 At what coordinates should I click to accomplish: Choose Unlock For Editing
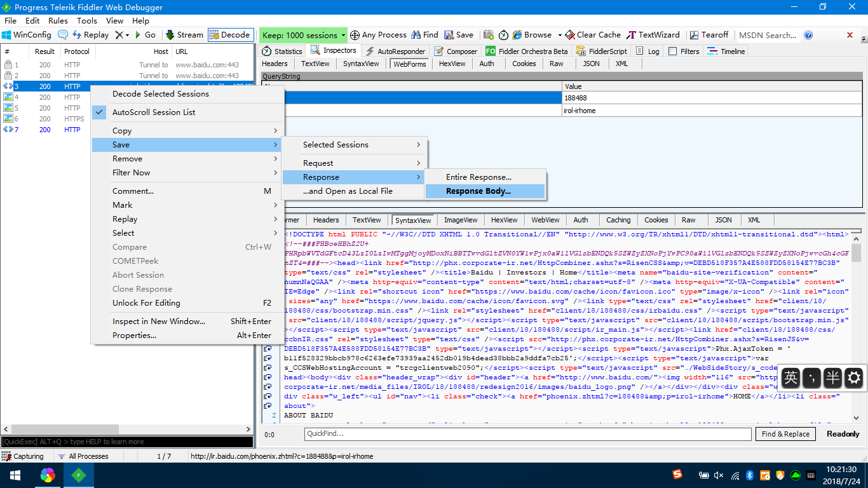(187, 303)
